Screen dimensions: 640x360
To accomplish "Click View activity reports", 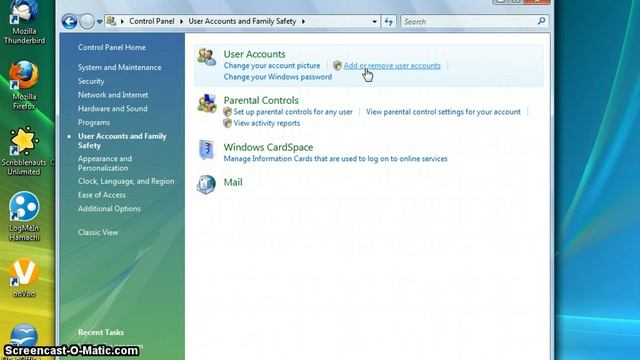I will [x=267, y=123].
